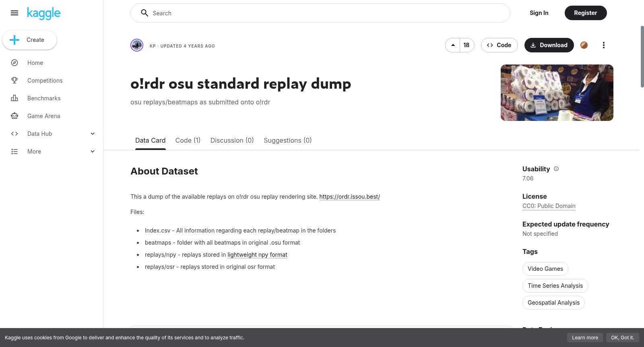This screenshot has width=644, height=347.
Task: Expand the Data Hub chevron
Action: pyautogui.click(x=93, y=134)
